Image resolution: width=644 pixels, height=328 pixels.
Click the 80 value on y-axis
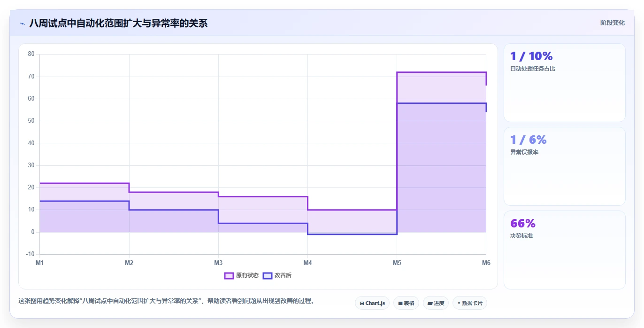(31, 54)
